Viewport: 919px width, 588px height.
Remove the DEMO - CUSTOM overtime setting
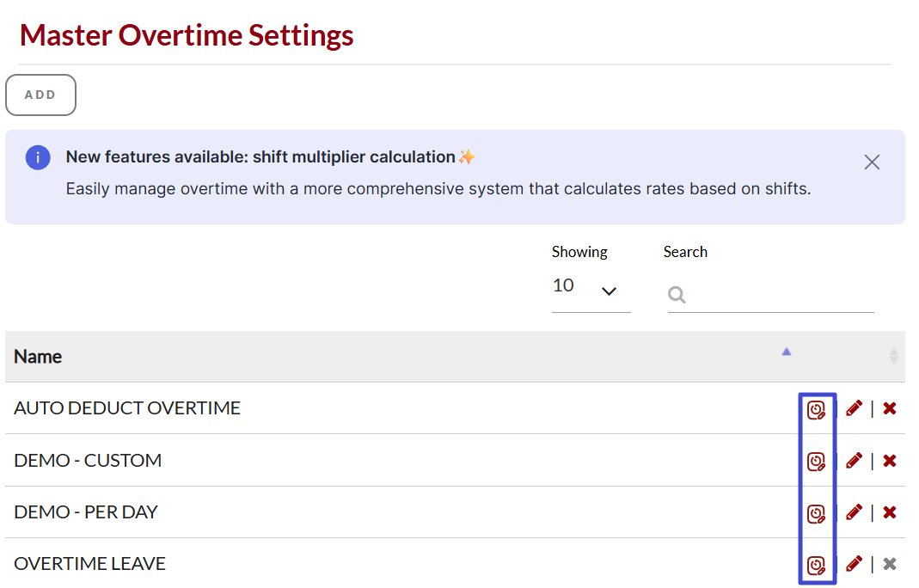(890, 461)
